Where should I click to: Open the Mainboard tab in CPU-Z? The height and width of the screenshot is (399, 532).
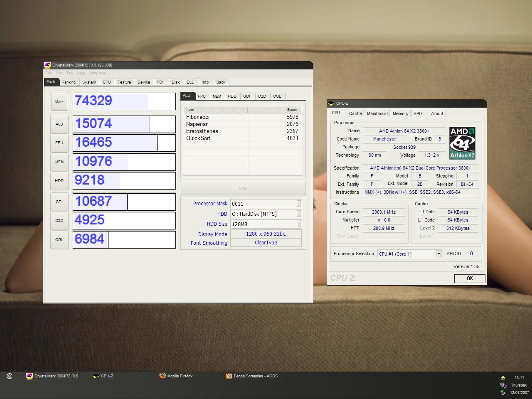tap(377, 113)
